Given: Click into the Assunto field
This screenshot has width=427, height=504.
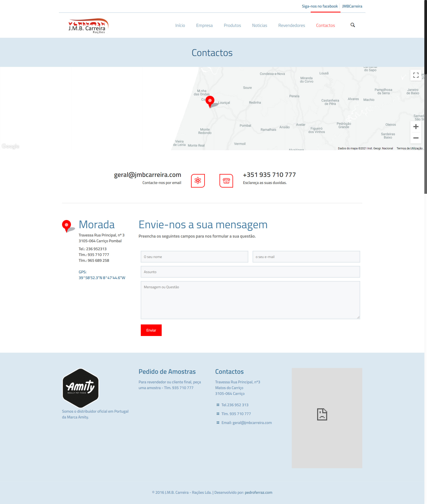Looking at the screenshot, I should click(x=250, y=272).
